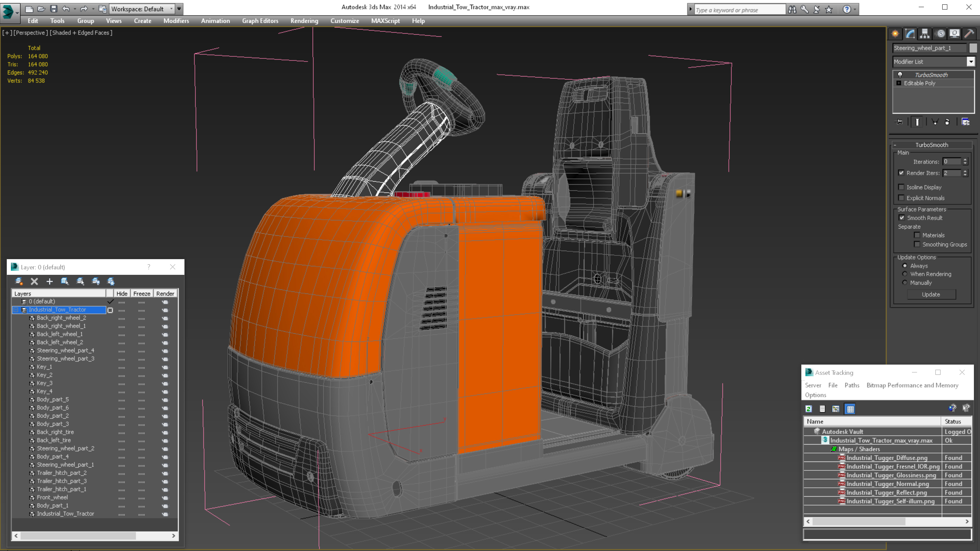Open the Hierarchy command panel tab
The width and height of the screenshot is (980, 551).
coord(925,34)
